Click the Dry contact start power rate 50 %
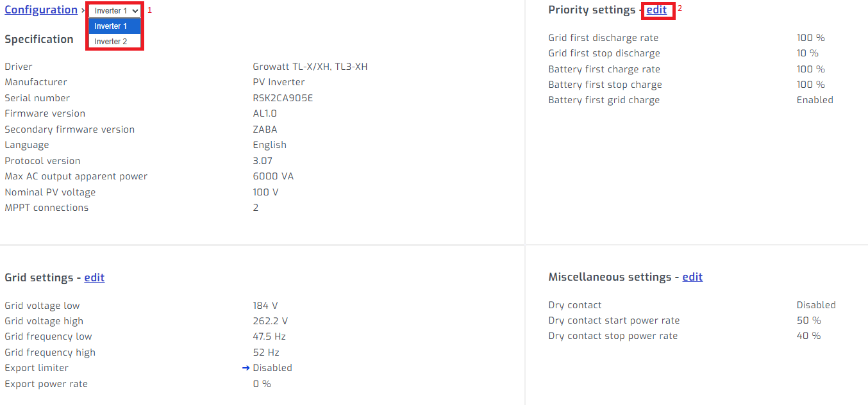Image resolution: width=868 pixels, height=405 pixels. (x=808, y=320)
